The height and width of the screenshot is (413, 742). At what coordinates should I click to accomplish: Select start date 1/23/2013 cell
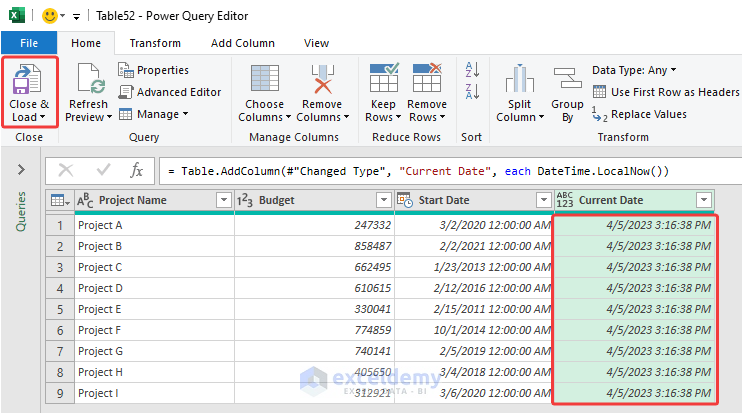474,267
